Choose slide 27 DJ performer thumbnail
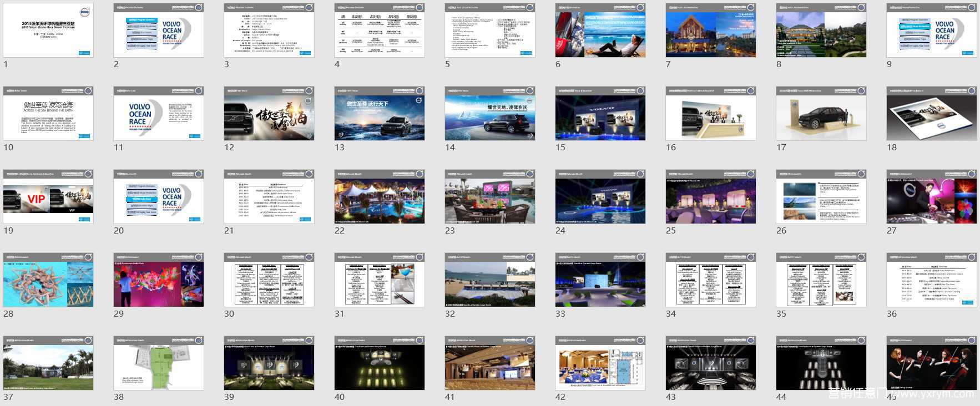This screenshot has height=406, width=980. 932,196
